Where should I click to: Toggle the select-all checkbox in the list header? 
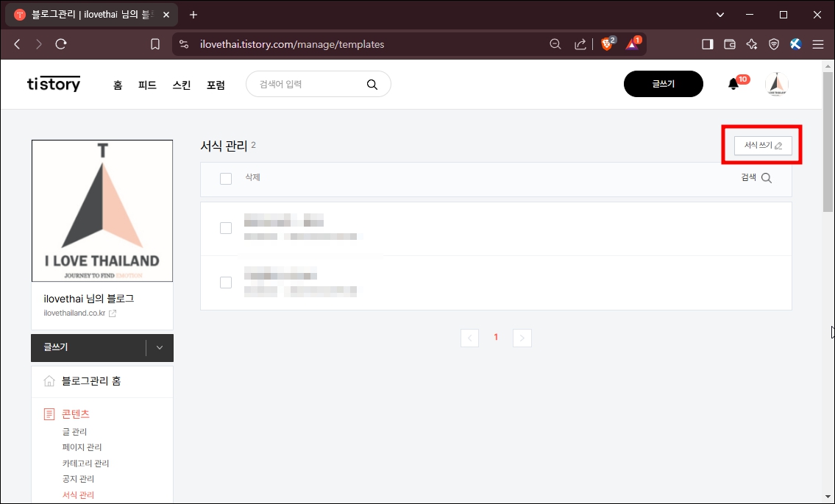(226, 178)
